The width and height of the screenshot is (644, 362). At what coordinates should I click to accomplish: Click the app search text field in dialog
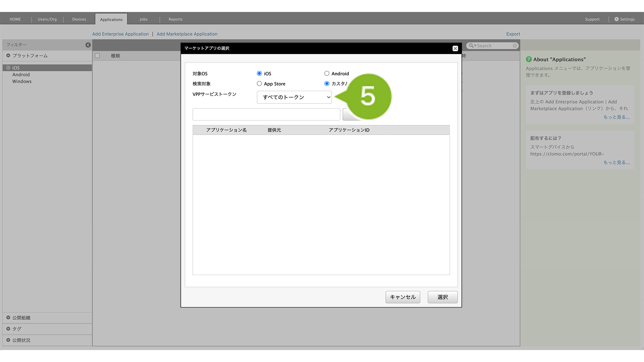click(x=266, y=114)
